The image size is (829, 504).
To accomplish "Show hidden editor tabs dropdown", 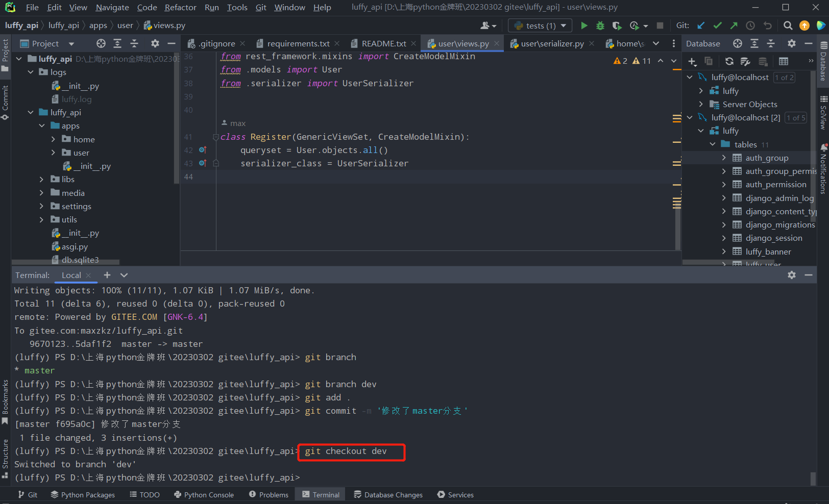I will 656,43.
